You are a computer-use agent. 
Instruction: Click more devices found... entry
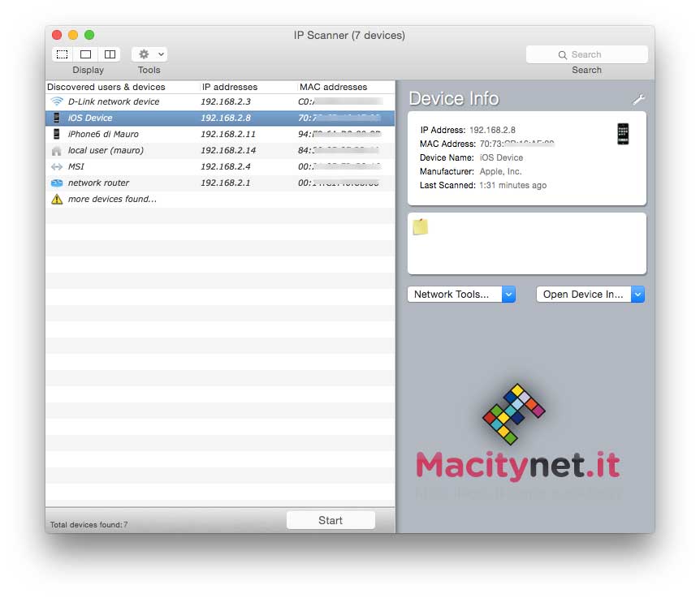[x=112, y=199]
